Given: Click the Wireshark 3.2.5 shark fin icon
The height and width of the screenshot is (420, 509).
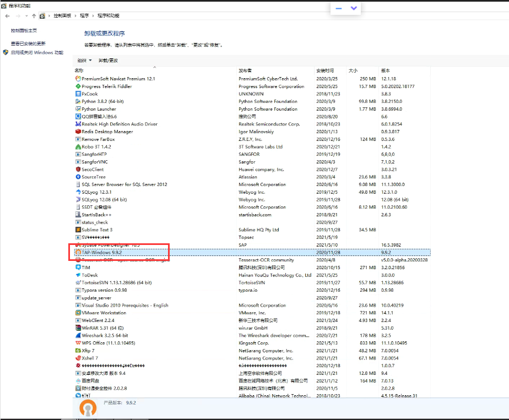Looking at the screenshot, I should (x=78, y=335).
